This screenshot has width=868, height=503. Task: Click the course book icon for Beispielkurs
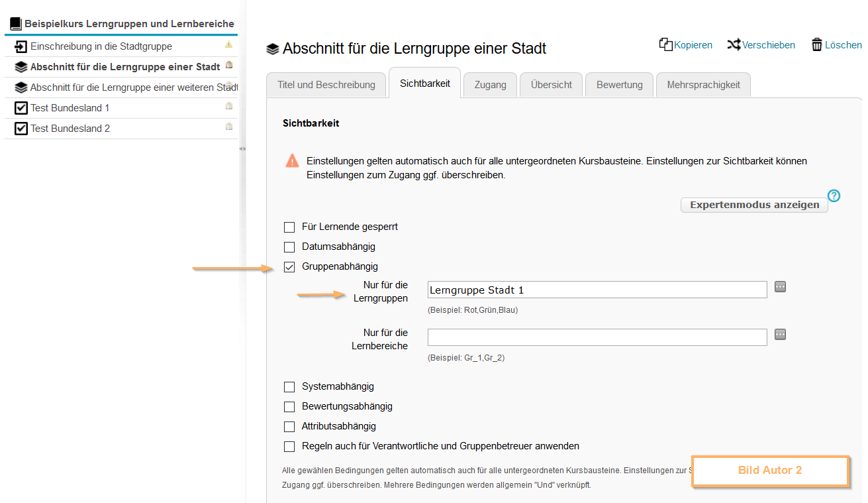point(14,22)
